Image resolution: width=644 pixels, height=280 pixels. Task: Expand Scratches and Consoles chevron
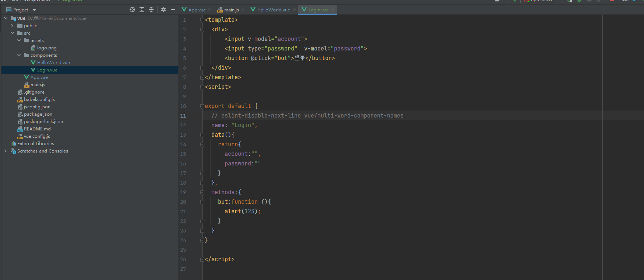click(x=6, y=151)
